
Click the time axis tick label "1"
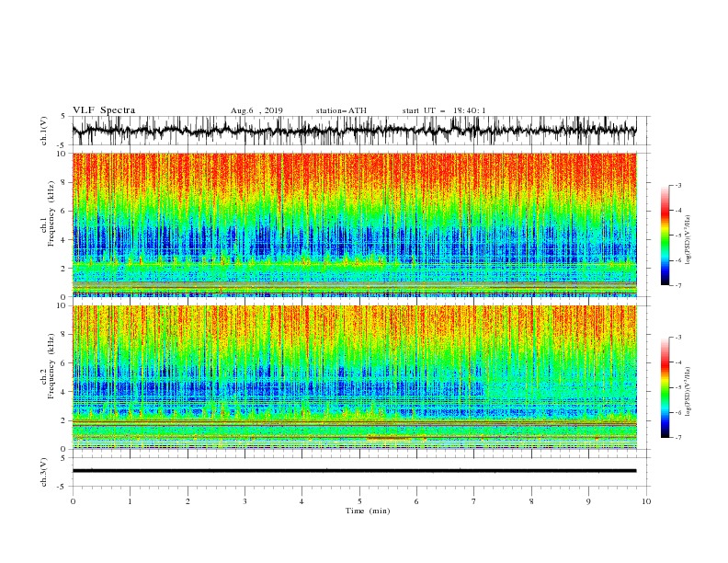pos(130,501)
